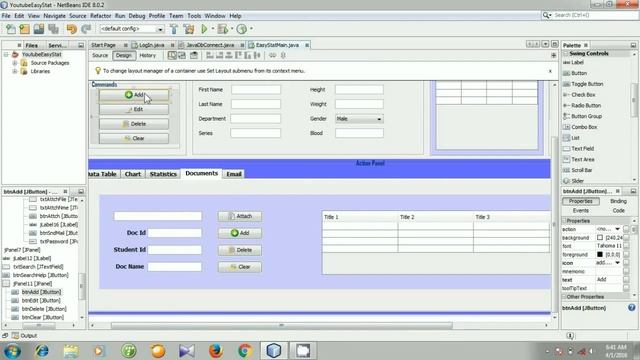Click the New File toolbar icon
This screenshot has width=640, height=360.
[x=11, y=29]
